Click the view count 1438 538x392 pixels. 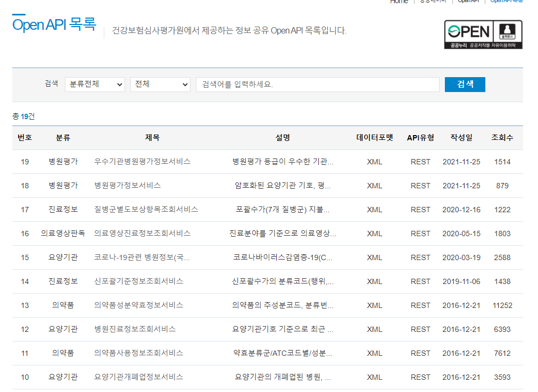[x=502, y=281]
